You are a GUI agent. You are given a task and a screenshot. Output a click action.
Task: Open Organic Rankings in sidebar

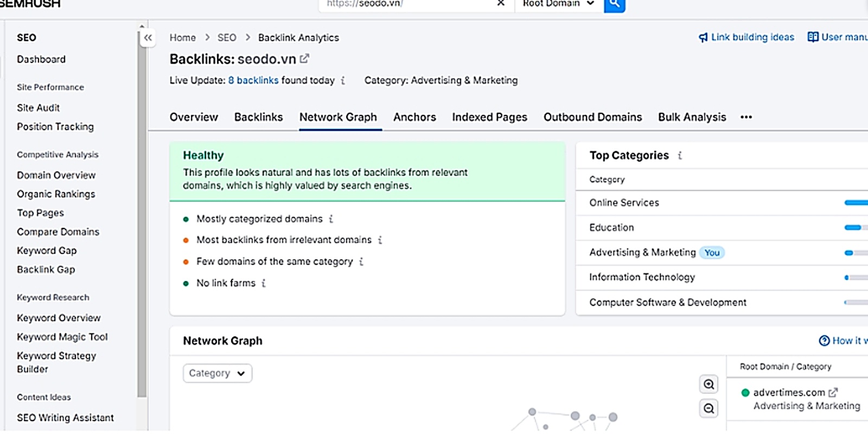pos(56,194)
